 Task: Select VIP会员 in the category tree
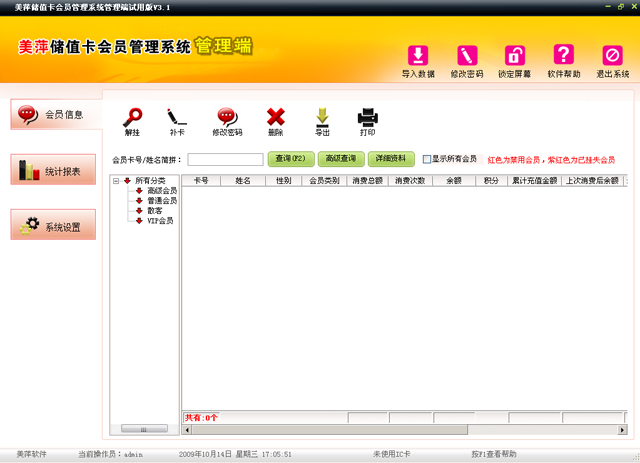click(160, 220)
